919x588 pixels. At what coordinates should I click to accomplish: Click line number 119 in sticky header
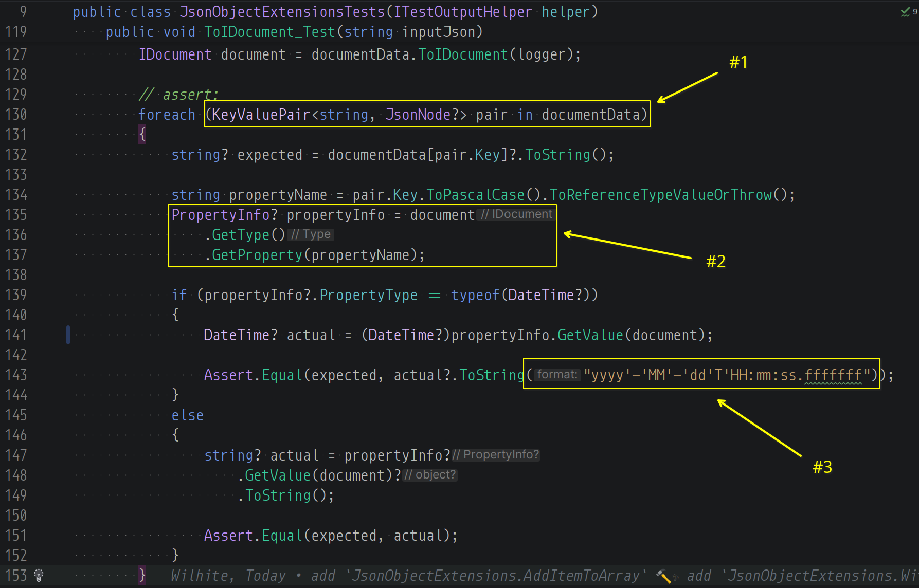click(x=16, y=32)
